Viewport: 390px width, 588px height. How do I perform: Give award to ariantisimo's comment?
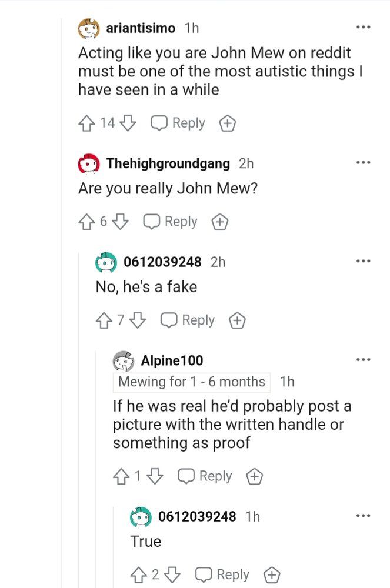click(227, 123)
